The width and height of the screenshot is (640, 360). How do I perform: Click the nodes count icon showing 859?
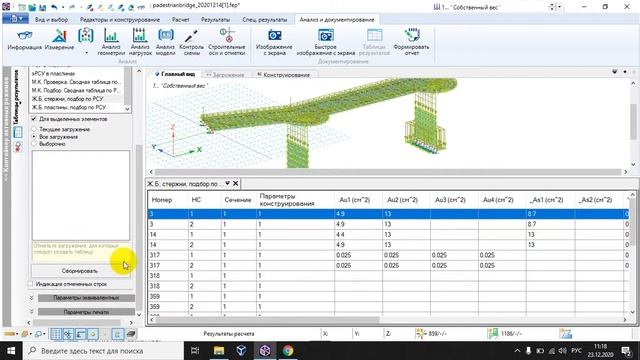(421, 333)
